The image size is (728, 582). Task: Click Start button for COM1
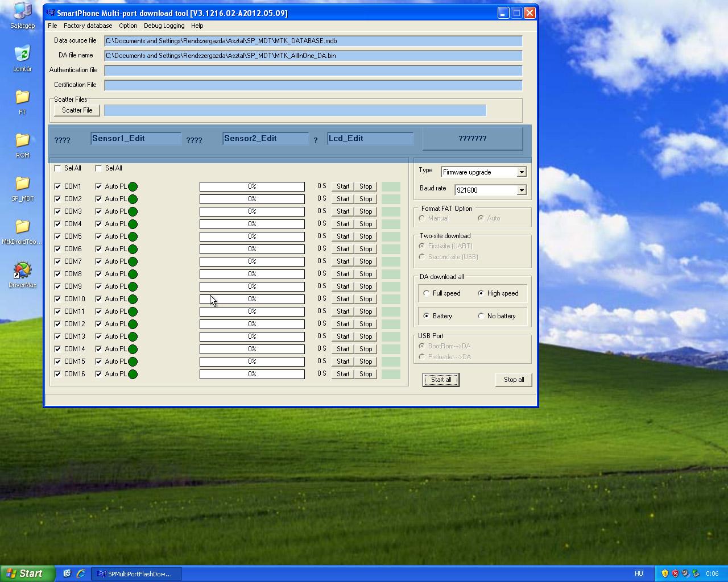click(343, 186)
